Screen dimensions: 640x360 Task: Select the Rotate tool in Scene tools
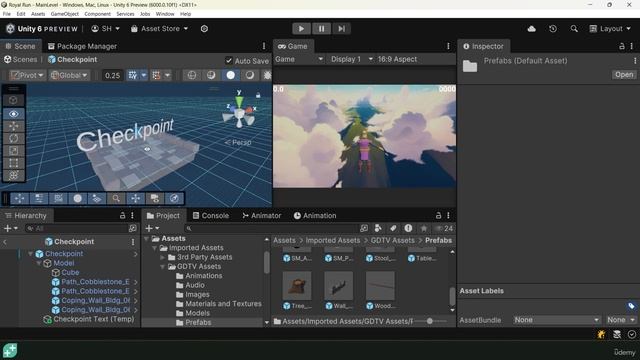click(13, 138)
